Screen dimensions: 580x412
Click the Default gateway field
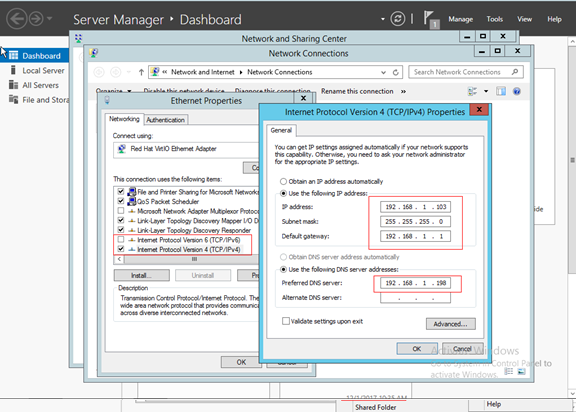point(415,236)
